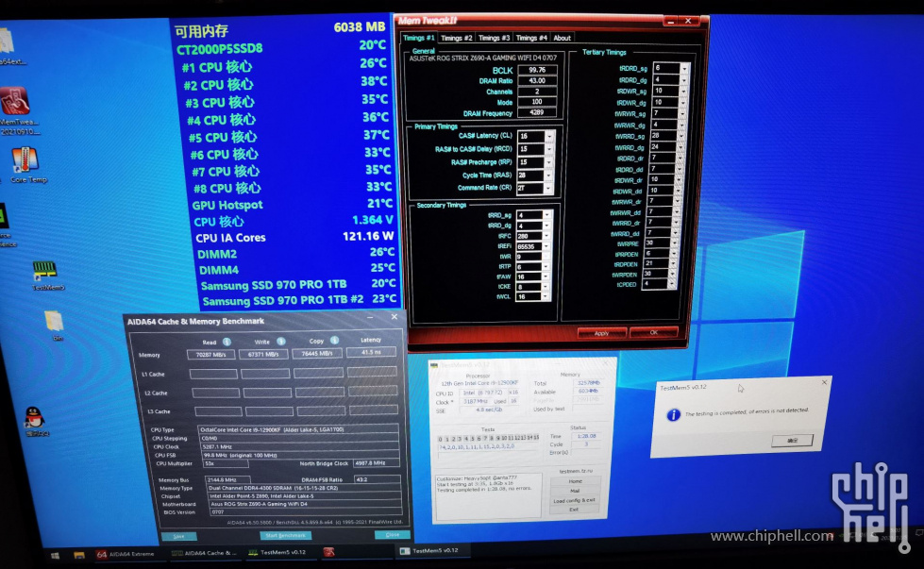Screen dimensions: 924x569
Task: Expand the tRFC secondary timing dropdown
Action: click(546, 236)
